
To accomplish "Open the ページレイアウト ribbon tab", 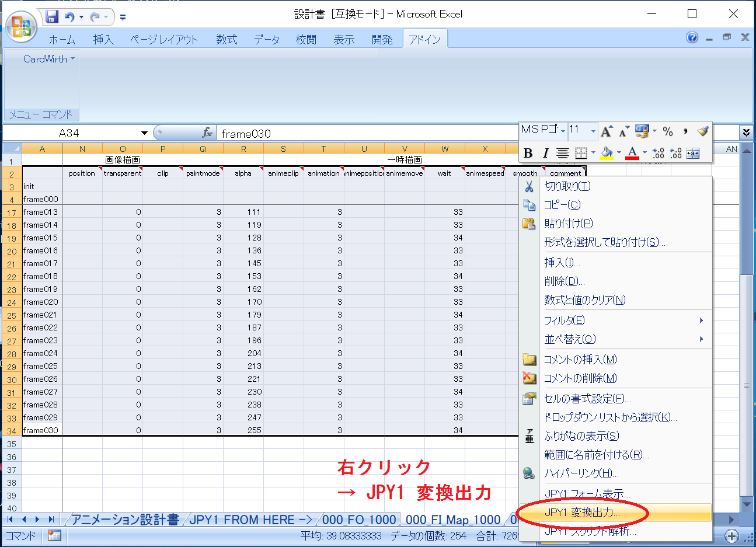I will (x=164, y=39).
